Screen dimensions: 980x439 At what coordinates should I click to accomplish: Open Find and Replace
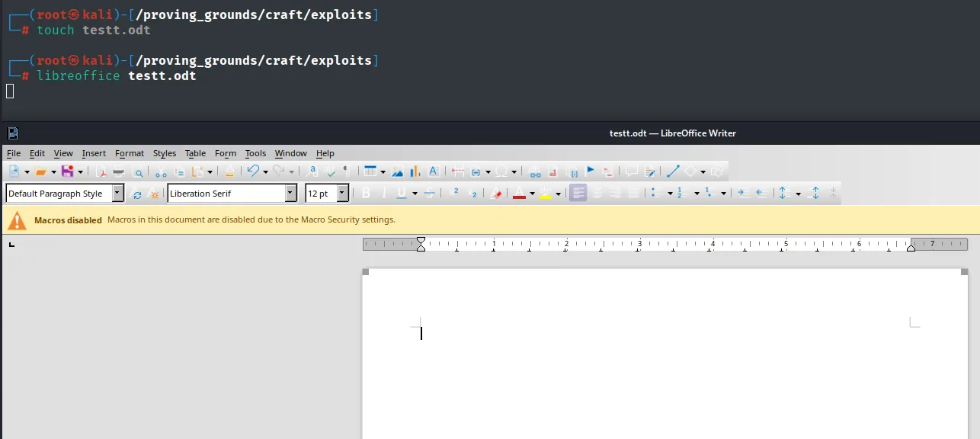pos(312,171)
